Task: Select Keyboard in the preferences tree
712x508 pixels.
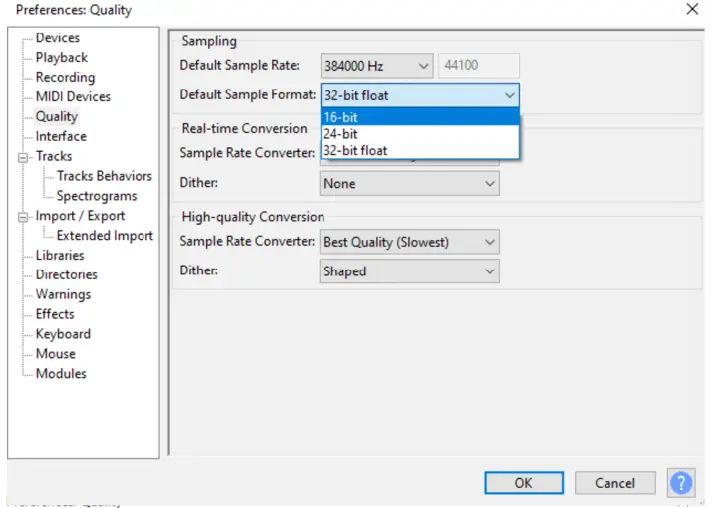Action: [x=63, y=334]
